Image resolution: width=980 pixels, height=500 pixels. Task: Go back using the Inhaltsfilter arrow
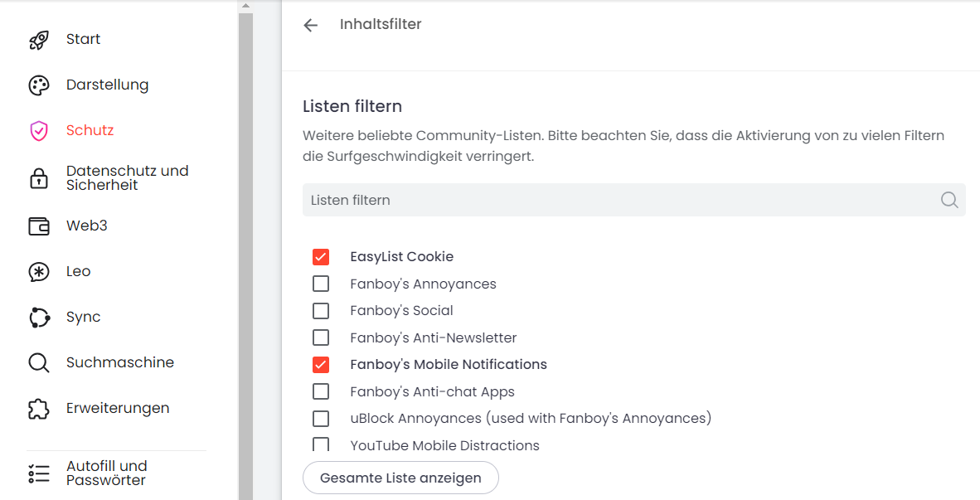click(x=311, y=25)
